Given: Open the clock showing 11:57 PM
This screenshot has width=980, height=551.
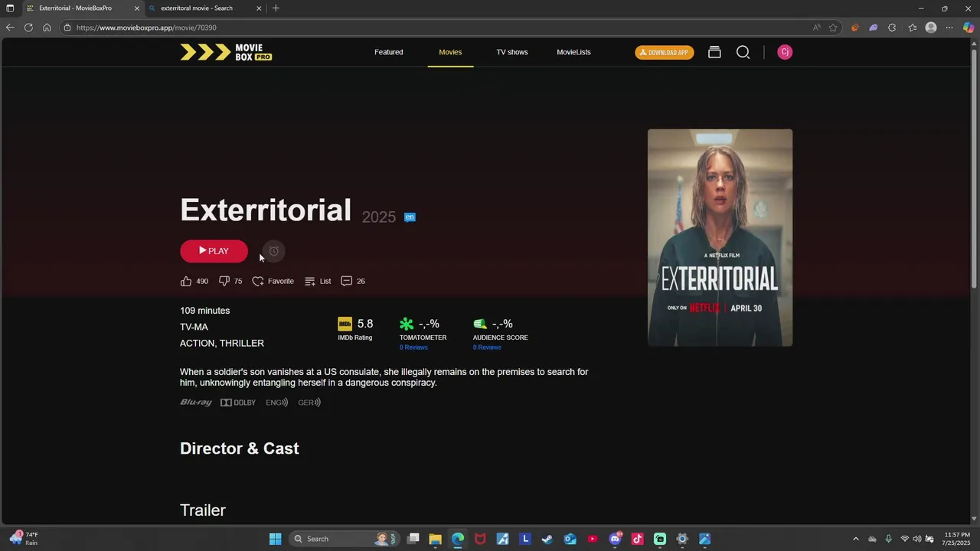Looking at the screenshot, I should (957, 539).
